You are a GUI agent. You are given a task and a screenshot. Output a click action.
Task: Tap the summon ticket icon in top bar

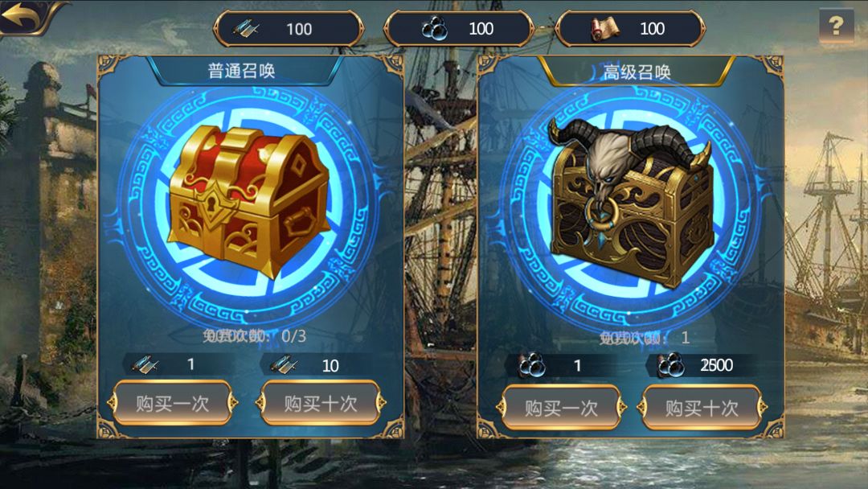pos(246,28)
